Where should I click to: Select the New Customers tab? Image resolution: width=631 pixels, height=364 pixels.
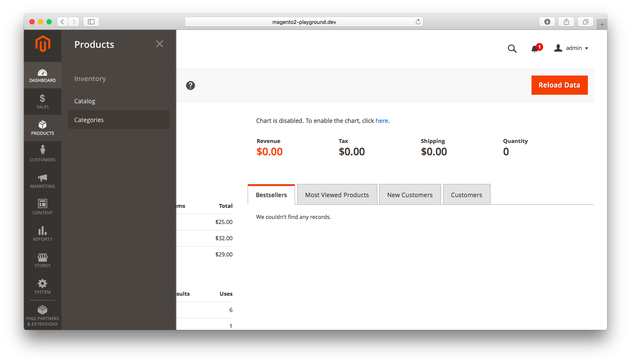tap(409, 194)
